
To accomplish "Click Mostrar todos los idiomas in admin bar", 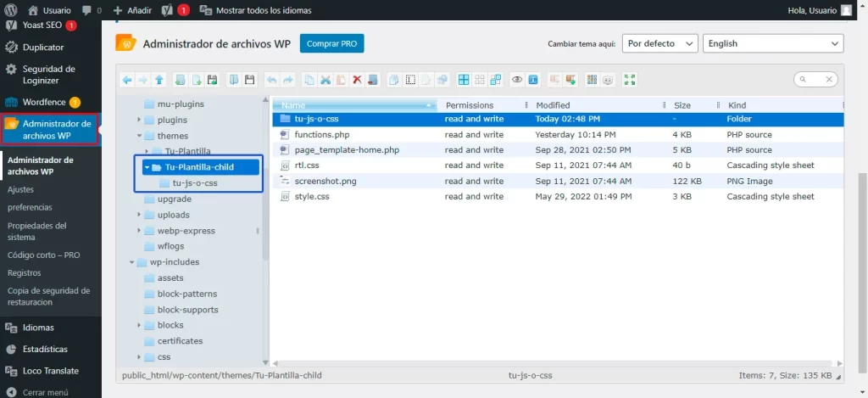I will 255,10.
